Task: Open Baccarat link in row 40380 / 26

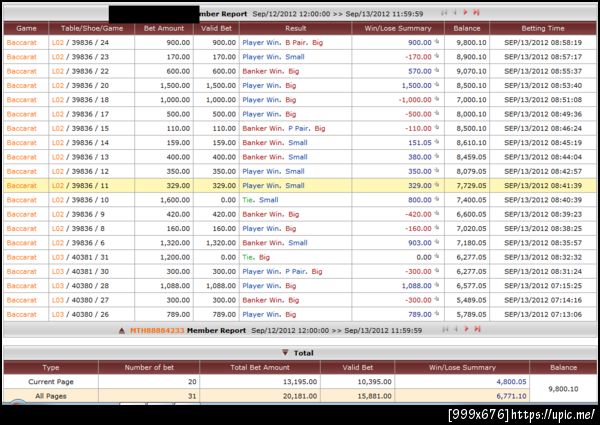Action: tap(21, 314)
